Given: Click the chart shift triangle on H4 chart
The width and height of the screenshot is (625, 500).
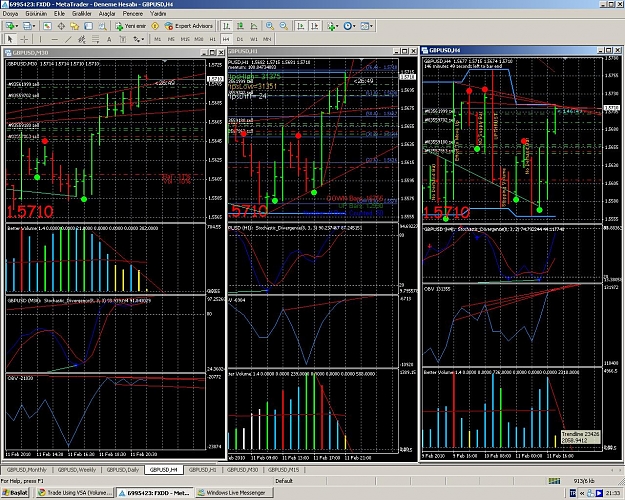Looking at the screenshot, I should point(564,59).
